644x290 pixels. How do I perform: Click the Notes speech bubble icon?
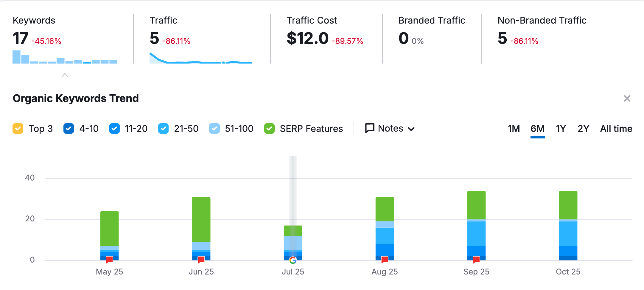tap(369, 128)
